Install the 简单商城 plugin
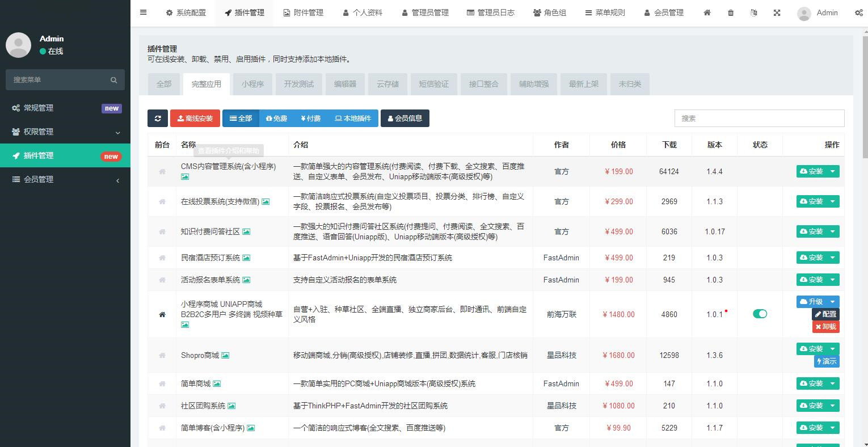868x447 pixels. (x=811, y=383)
